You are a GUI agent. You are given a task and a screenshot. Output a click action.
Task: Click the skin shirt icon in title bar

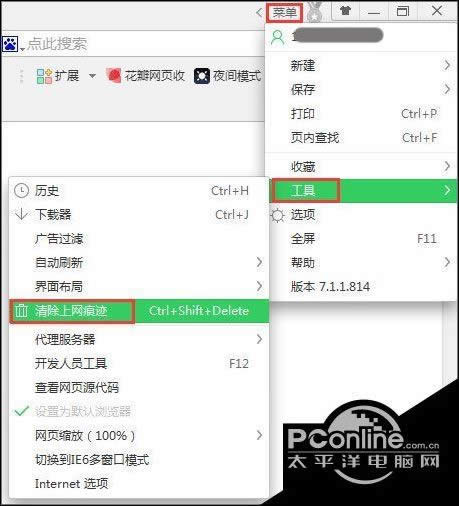pyautogui.click(x=346, y=11)
